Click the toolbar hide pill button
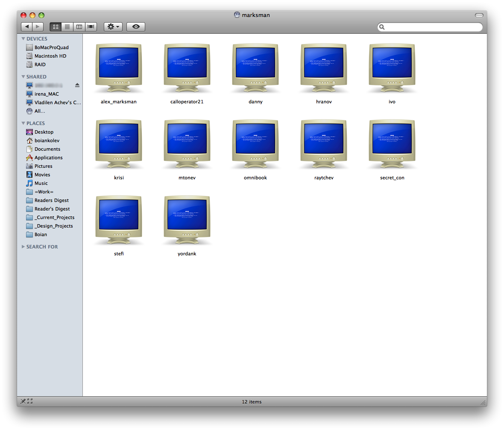 pyautogui.click(x=479, y=15)
